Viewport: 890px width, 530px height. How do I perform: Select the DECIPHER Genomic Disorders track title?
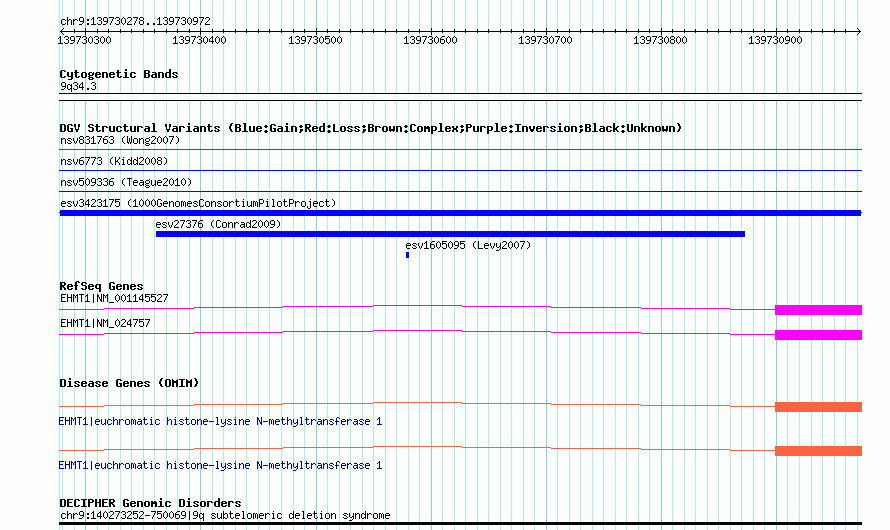tap(150, 503)
